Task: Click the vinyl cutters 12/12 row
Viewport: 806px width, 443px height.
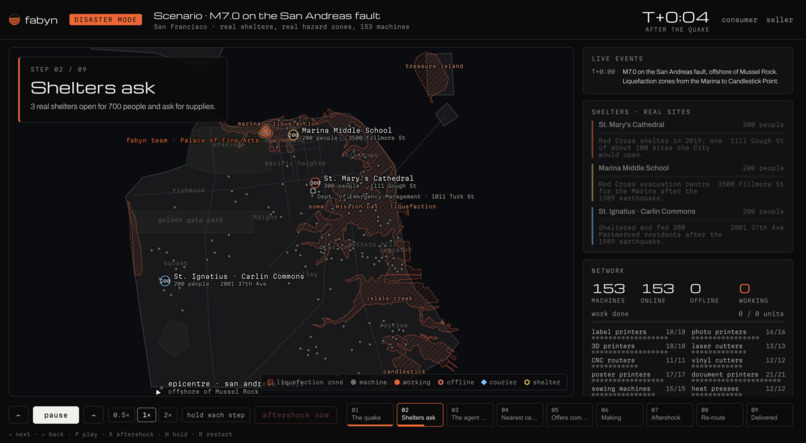Action: (738, 363)
